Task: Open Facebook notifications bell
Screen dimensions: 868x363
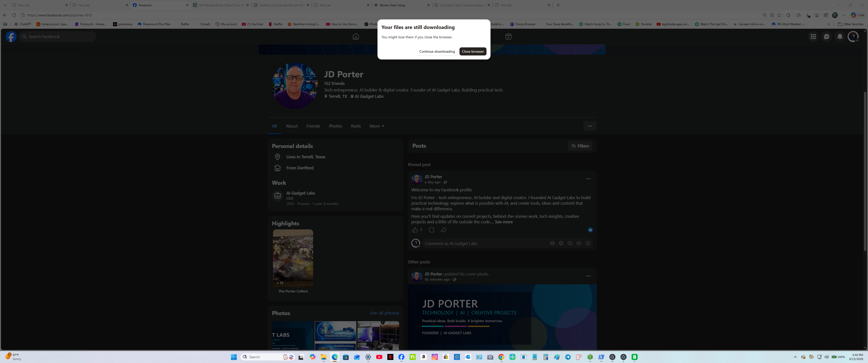Action: coord(840,36)
